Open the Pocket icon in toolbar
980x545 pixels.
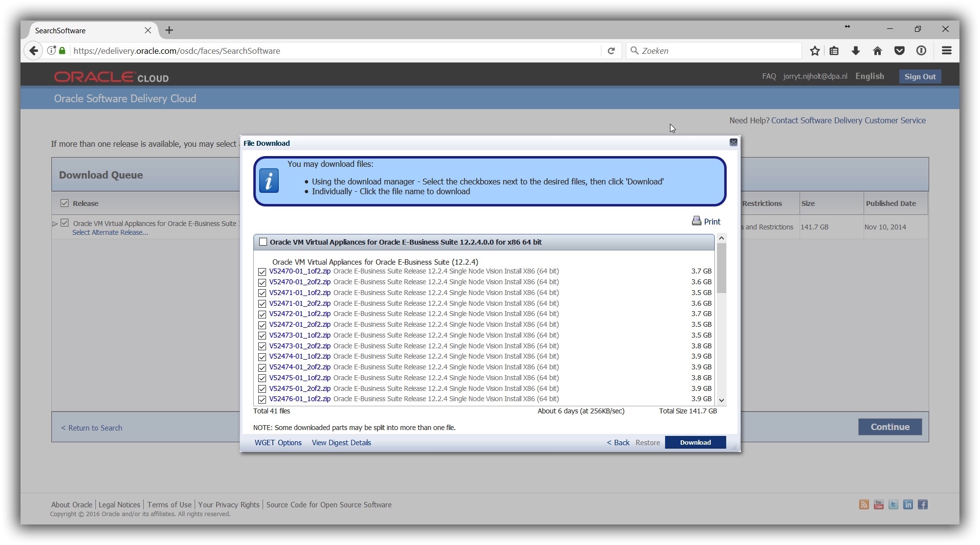pyautogui.click(x=899, y=51)
